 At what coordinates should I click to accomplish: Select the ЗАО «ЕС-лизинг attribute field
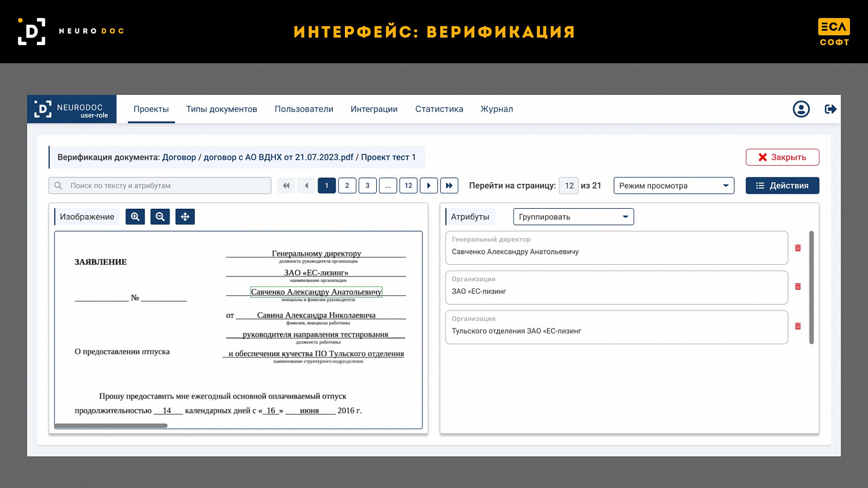pyautogui.click(x=617, y=287)
